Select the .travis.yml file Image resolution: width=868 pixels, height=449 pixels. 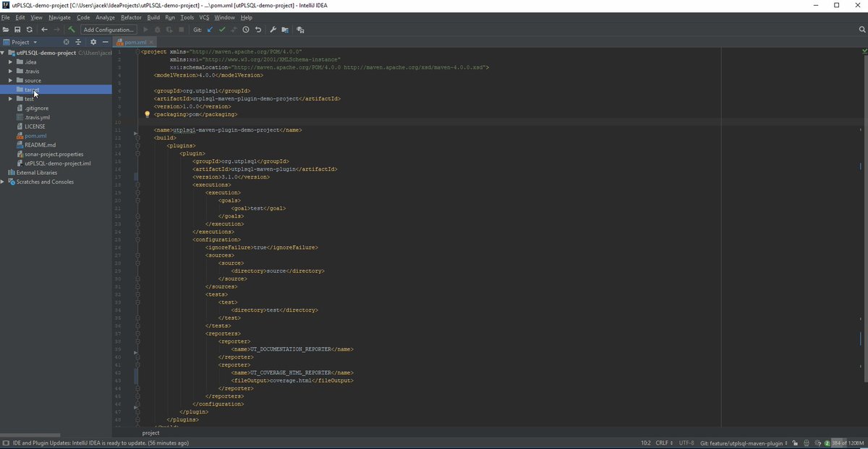33,117
